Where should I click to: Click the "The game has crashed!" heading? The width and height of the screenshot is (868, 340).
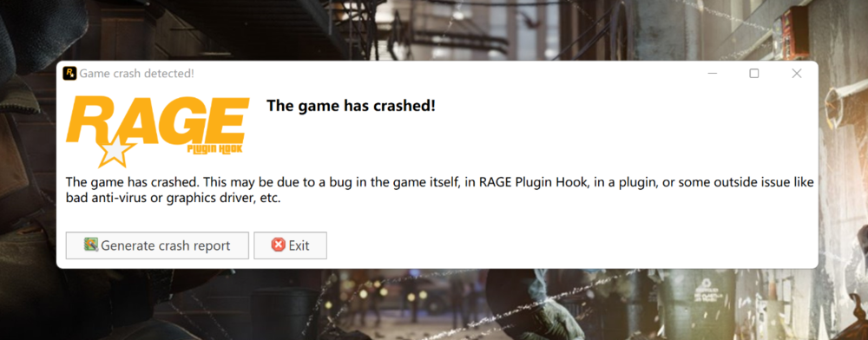[352, 106]
